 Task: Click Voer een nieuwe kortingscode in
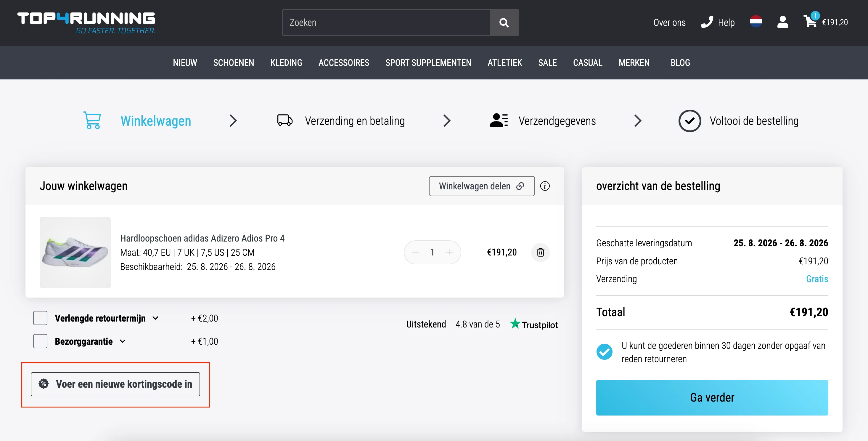tap(115, 384)
